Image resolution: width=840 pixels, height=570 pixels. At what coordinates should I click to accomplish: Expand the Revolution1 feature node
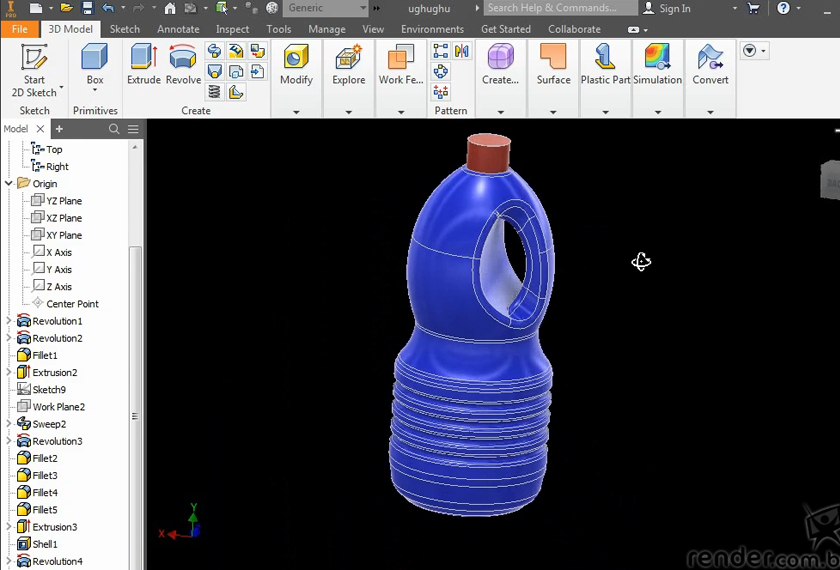pos(9,321)
